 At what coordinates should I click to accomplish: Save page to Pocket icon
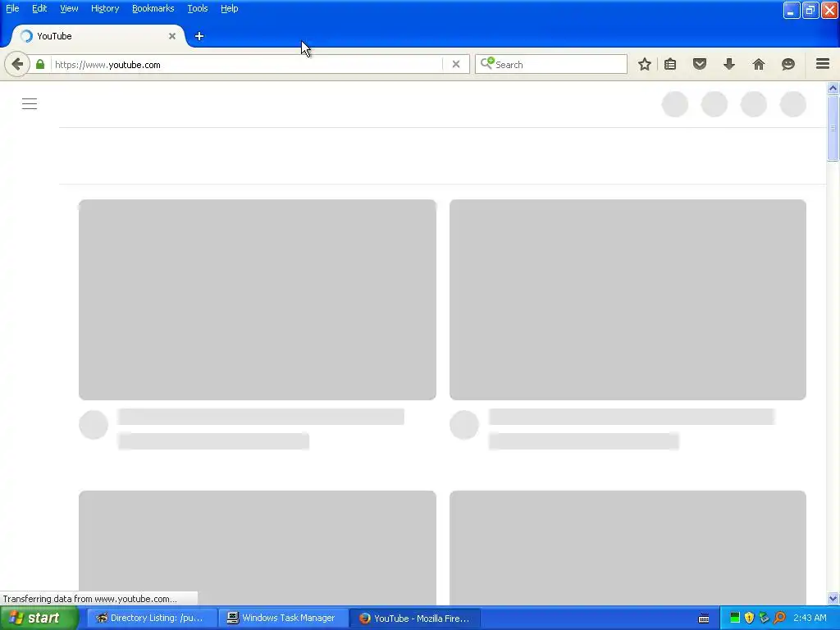(x=700, y=65)
